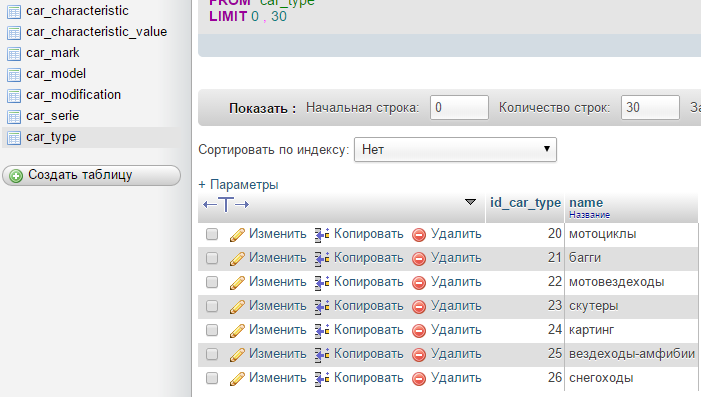Click red delete icon in row 24
This screenshot has width=701, height=397.
(419, 330)
